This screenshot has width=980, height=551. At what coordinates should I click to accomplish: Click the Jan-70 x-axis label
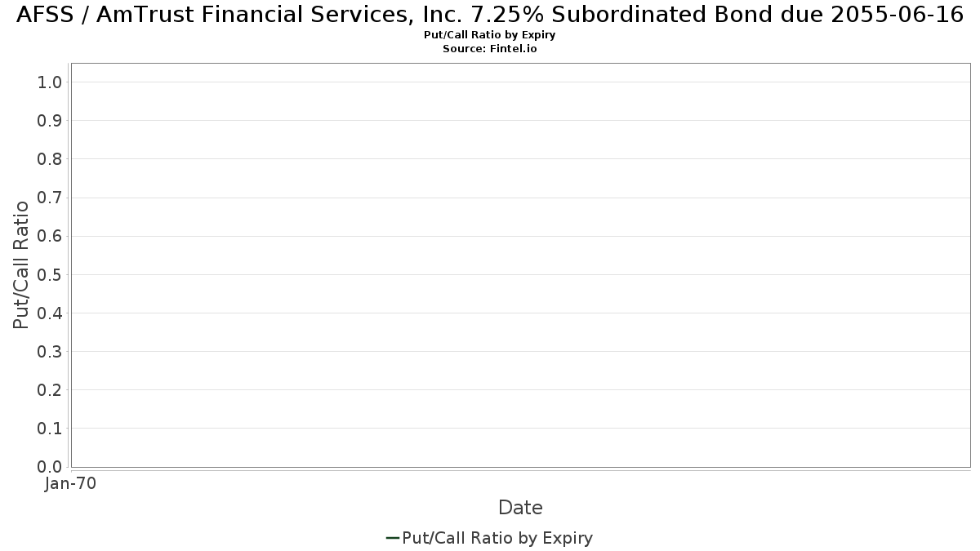(71, 483)
